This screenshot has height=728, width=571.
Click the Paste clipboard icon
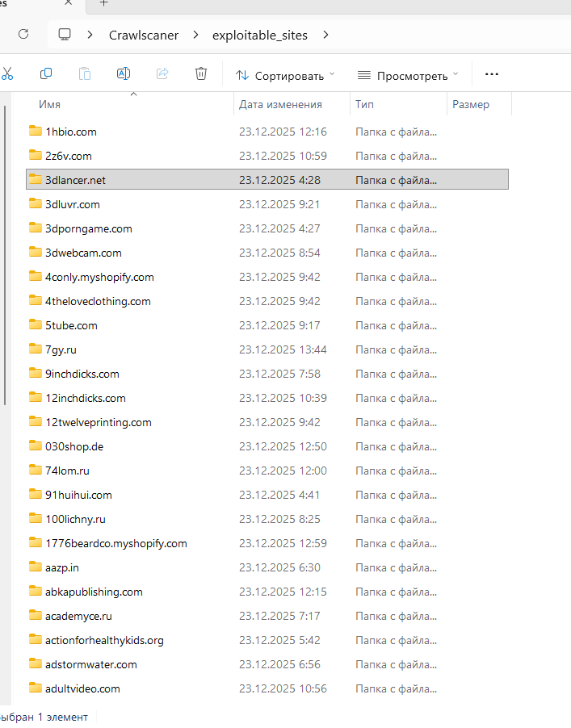click(x=85, y=73)
